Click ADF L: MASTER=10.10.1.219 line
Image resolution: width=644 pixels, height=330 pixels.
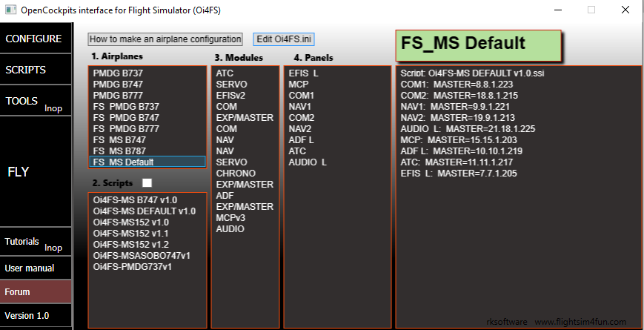coord(461,151)
